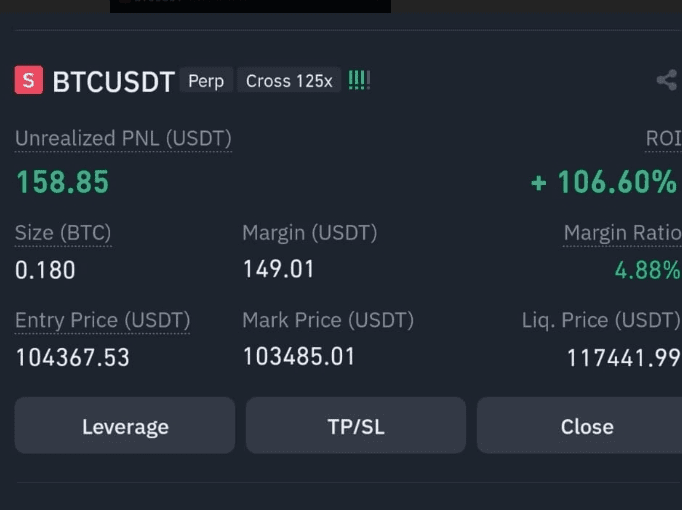Click the Margin Ratio label

[x=622, y=233]
